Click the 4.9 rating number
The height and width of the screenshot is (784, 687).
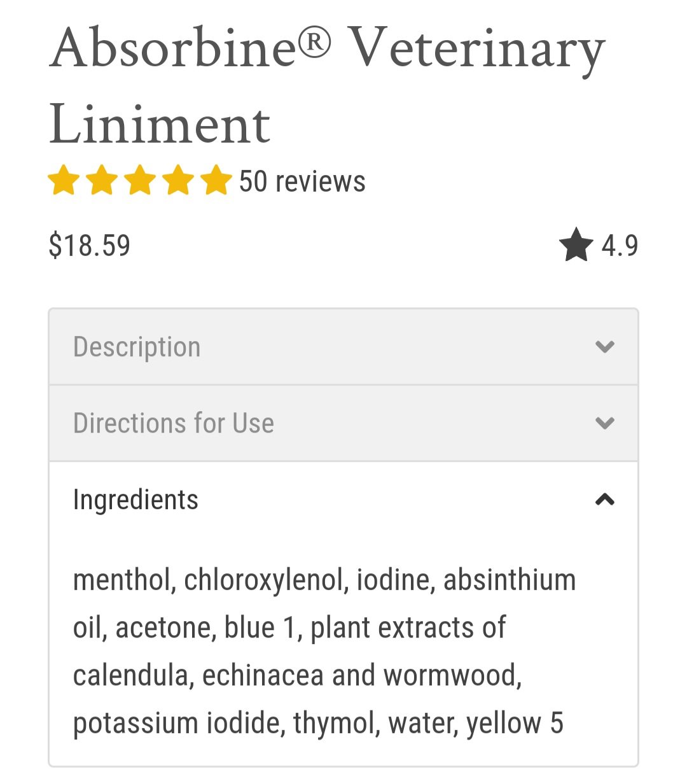coord(620,246)
